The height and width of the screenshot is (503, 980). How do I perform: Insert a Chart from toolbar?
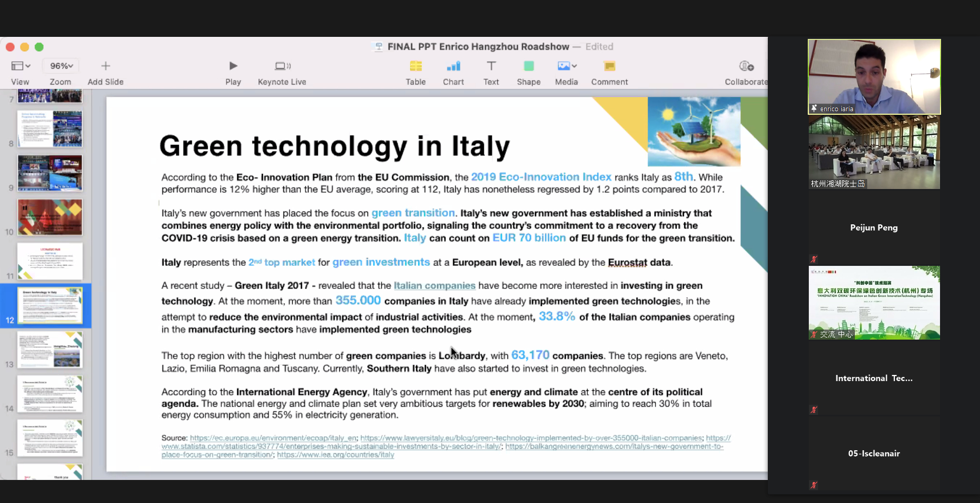[454, 66]
